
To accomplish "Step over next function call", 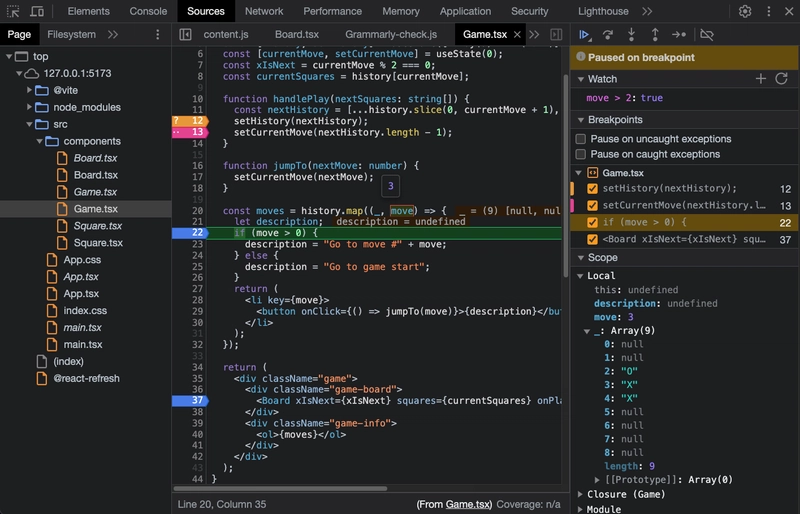I will click(608, 35).
